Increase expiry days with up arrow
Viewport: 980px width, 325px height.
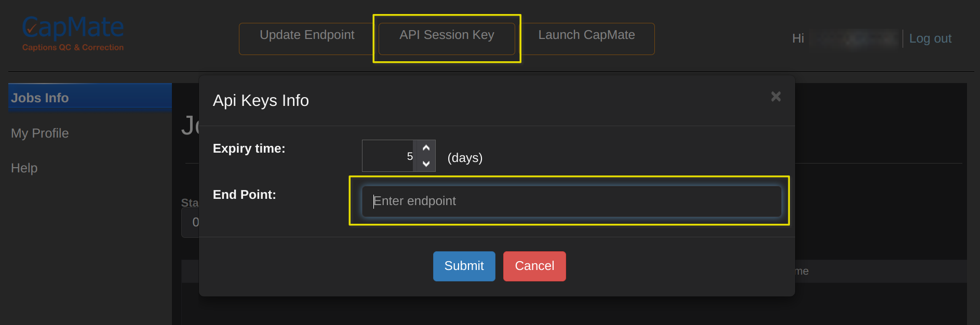pos(426,148)
